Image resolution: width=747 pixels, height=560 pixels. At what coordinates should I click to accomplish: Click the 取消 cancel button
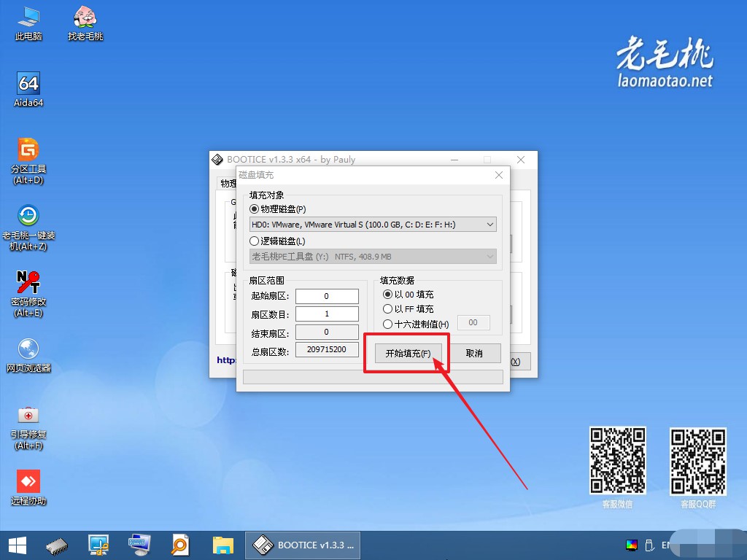474,354
